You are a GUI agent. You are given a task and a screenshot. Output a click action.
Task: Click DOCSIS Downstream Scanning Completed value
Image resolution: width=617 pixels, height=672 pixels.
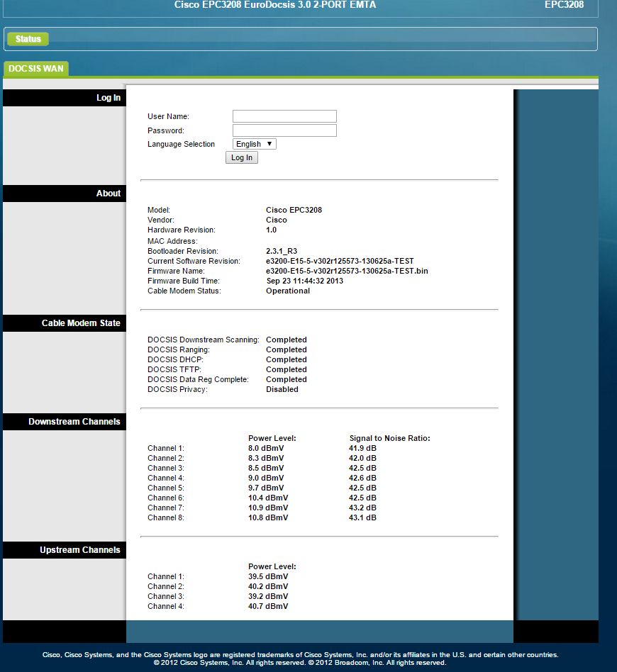click(286, 340)
